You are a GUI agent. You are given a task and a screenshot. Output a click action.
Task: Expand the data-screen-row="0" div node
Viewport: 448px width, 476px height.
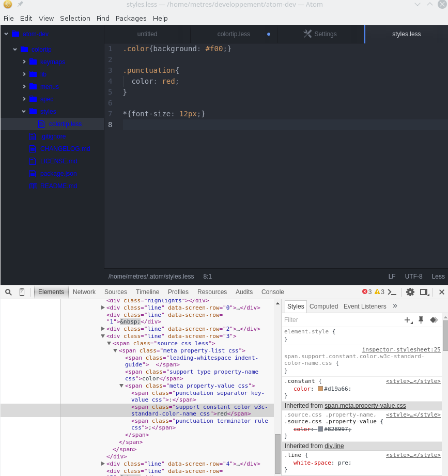coord(103,308)
